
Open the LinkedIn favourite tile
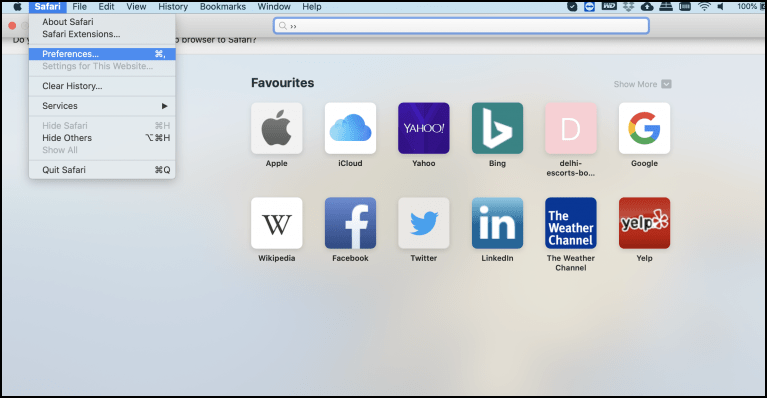497,223
